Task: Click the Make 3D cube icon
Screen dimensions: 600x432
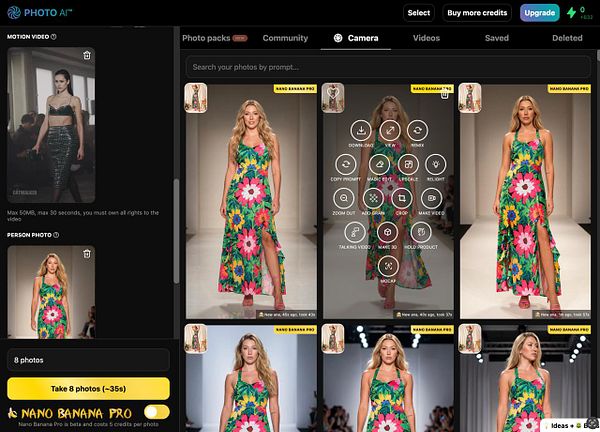Action: point(387,232)
